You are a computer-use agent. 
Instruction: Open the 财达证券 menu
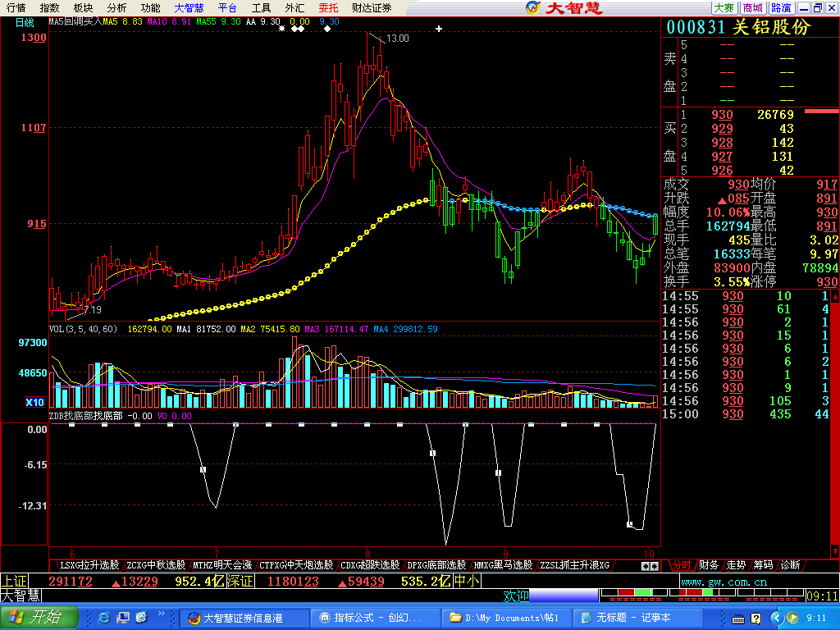pyautogui.click(x=372, y=7)
